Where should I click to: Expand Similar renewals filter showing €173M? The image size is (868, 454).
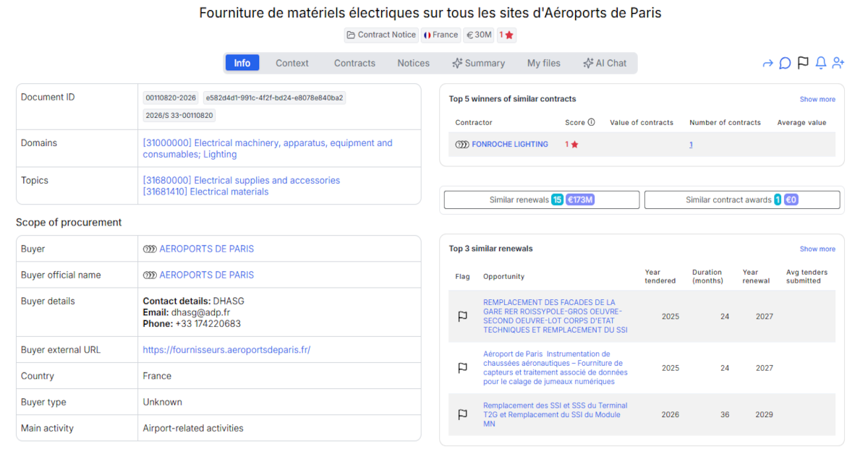540,199
